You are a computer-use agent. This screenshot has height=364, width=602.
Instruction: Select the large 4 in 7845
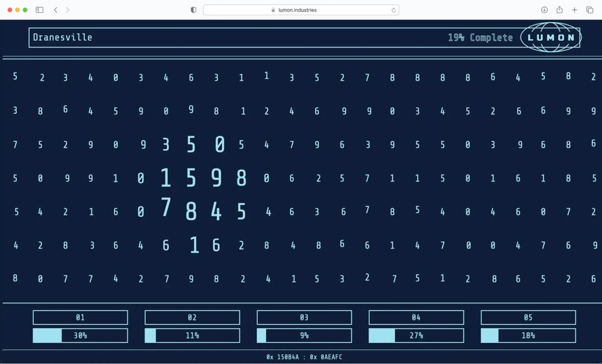[x=216, y=211]
